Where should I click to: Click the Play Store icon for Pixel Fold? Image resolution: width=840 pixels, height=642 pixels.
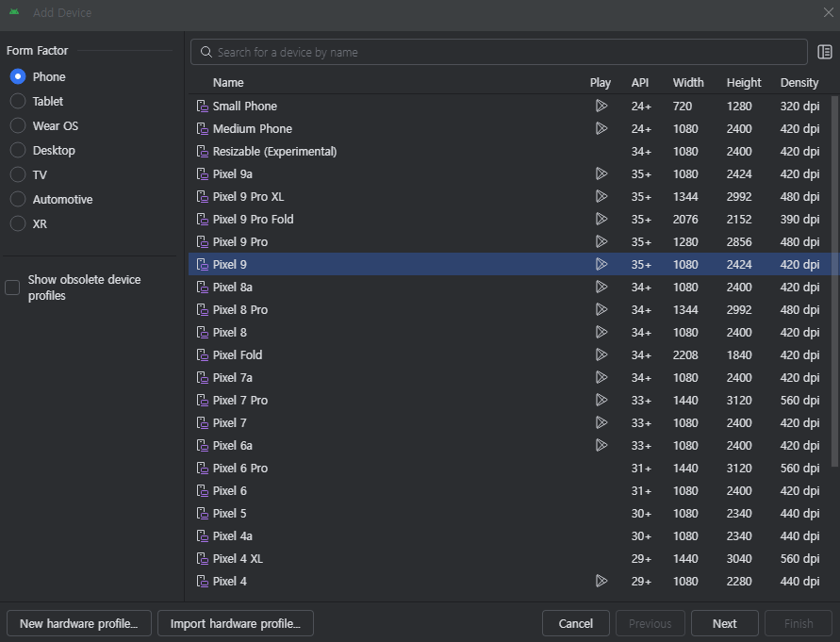click(601, 354)
